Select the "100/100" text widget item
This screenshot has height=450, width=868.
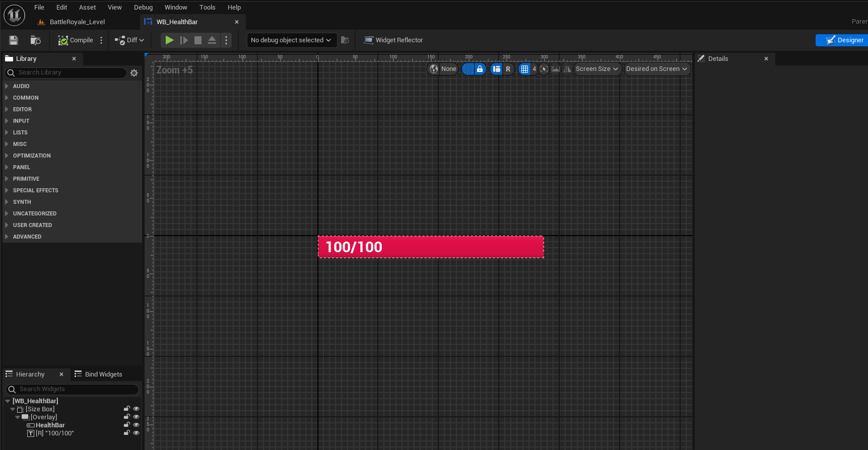click(x=55, y=433)
